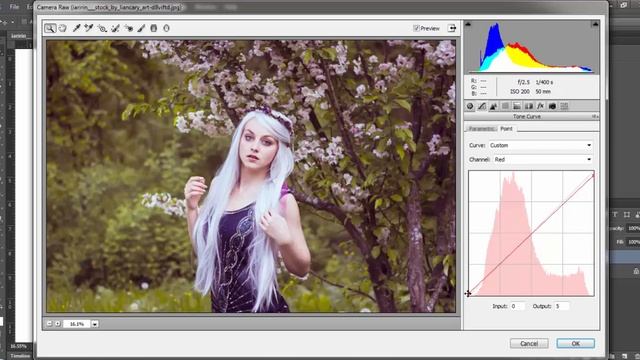The width and height of the screenshot is (640, 360).
Task: Toggle full screen mode icon beside Preview
Action: (452, 28)
